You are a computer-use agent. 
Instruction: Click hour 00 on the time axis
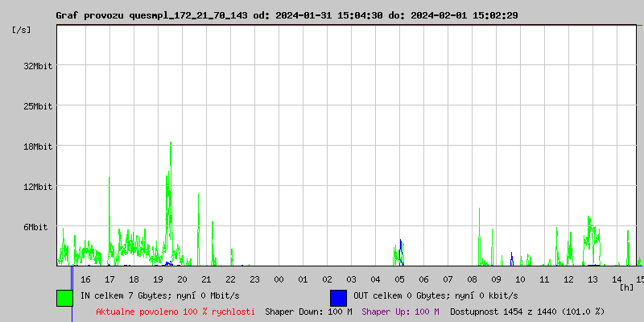coord(279,279)
